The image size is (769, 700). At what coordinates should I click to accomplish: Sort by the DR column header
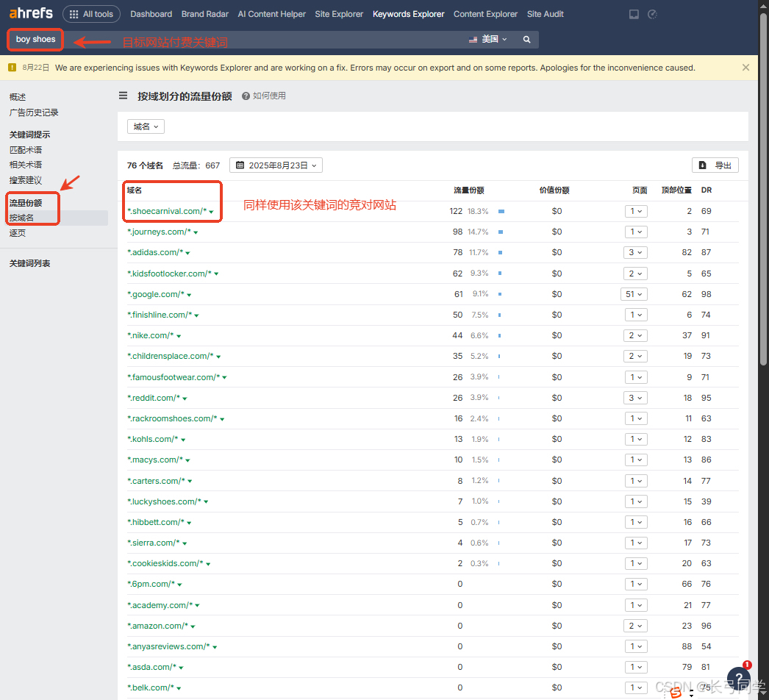707,190
